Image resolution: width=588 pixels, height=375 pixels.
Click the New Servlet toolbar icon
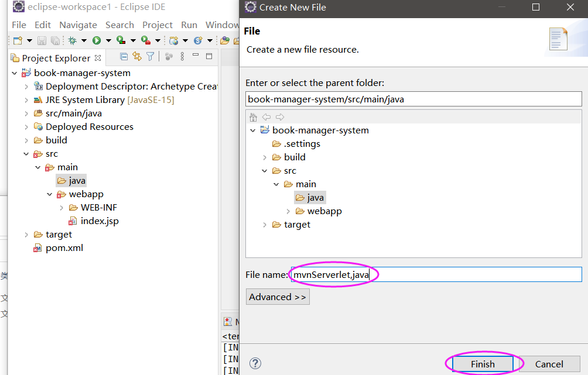[x=198, y=40]
